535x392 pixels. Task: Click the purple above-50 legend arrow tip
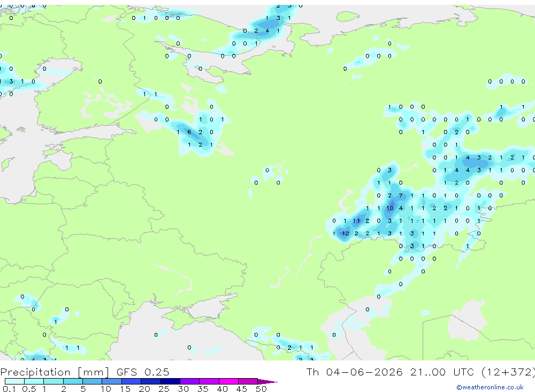point(267,382)
